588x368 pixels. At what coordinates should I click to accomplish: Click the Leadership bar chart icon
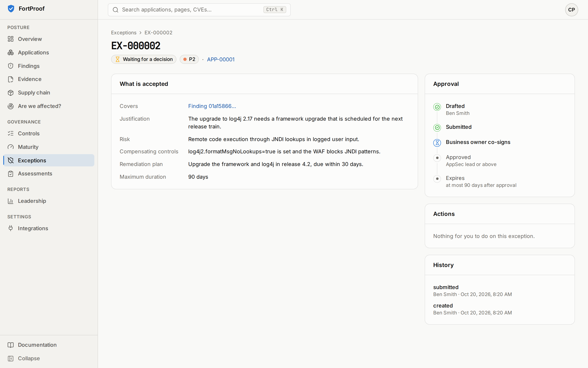click(10, 201)
